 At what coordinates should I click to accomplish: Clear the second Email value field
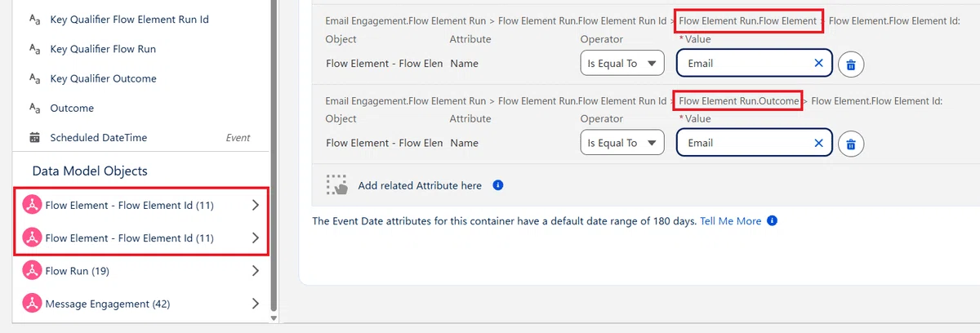(x=818, y=143)
